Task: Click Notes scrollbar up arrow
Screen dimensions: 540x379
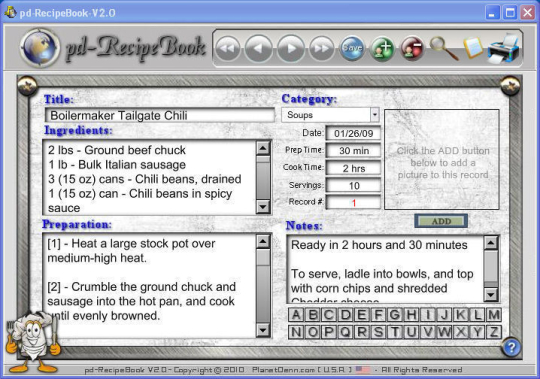Action: pyautogui.click(x=491, y=243)
